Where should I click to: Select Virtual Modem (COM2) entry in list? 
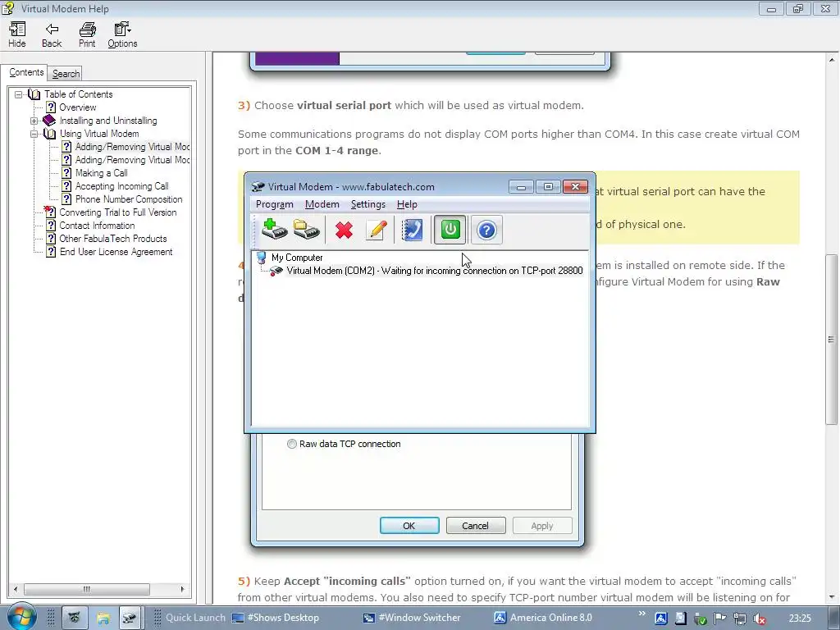click(435, 271)
